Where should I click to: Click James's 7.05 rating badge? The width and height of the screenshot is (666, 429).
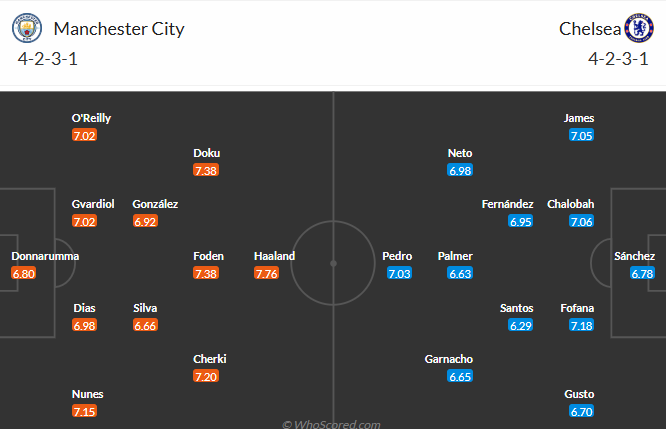point(580,135)
